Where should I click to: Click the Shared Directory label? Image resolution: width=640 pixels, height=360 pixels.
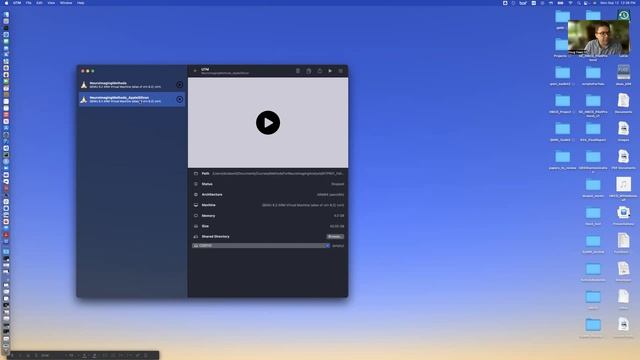pyautogui.click(x=216, y=236)
